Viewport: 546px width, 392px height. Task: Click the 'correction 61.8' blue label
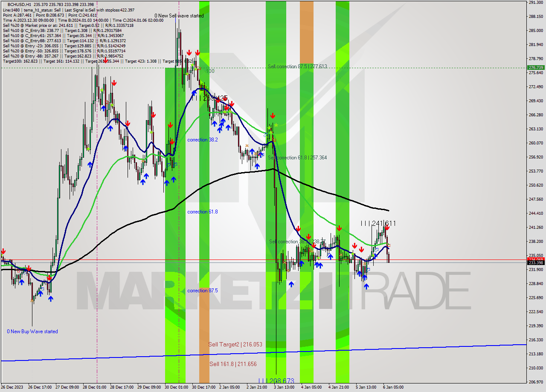click(x=203, y=212)
